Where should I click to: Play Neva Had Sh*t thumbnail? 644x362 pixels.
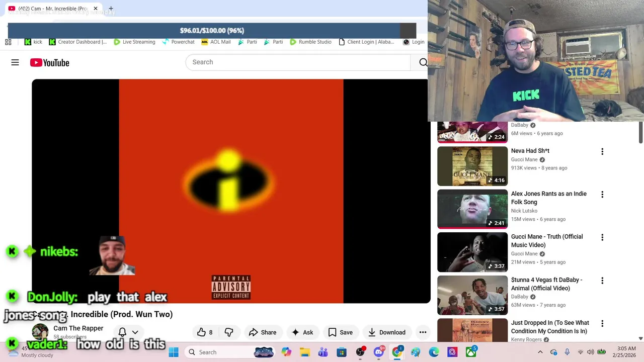472,166
